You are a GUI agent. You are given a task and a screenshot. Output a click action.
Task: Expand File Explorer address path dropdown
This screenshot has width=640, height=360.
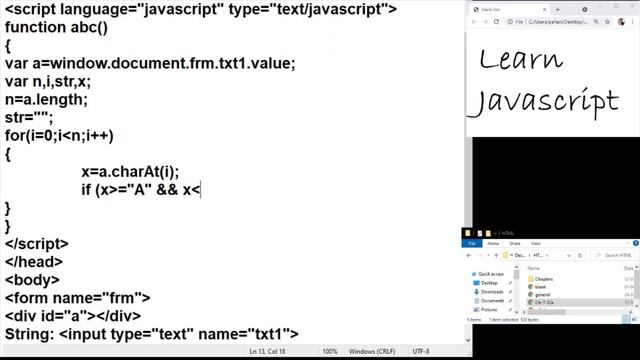click(569, 256)
